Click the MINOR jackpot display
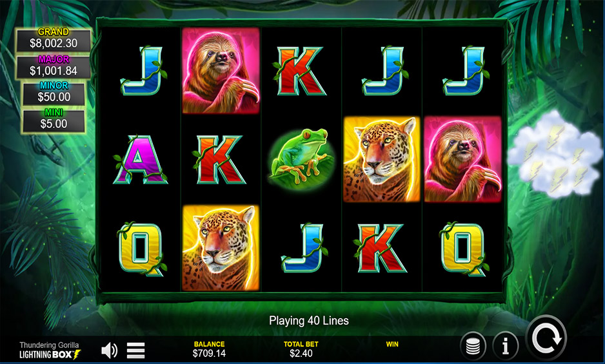The height and width of the screenshot is (364, 605). 54,93
